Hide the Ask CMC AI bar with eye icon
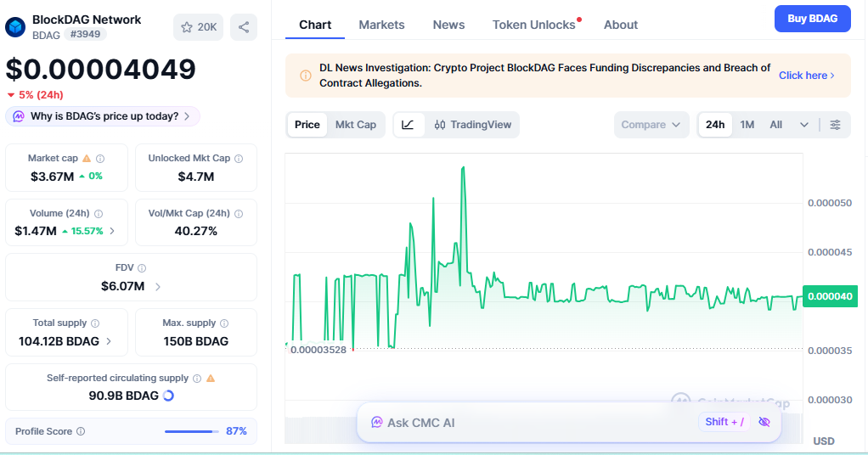 pos(764,422)
